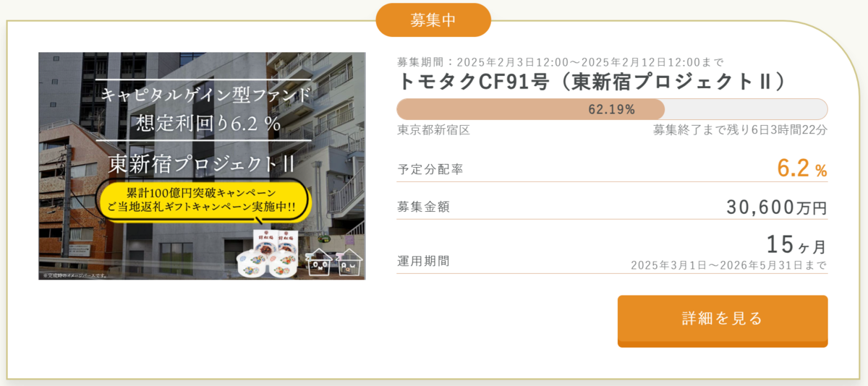The width and height of the screenshot is (868, 386).
Task: Click the orange 6.2% distribution rate value
Action: 801,168
